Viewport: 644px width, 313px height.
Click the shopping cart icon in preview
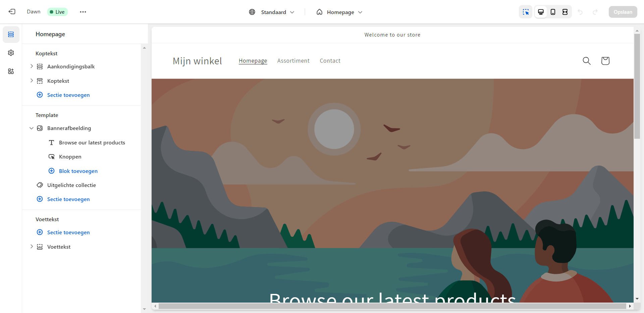coord(605,61)
